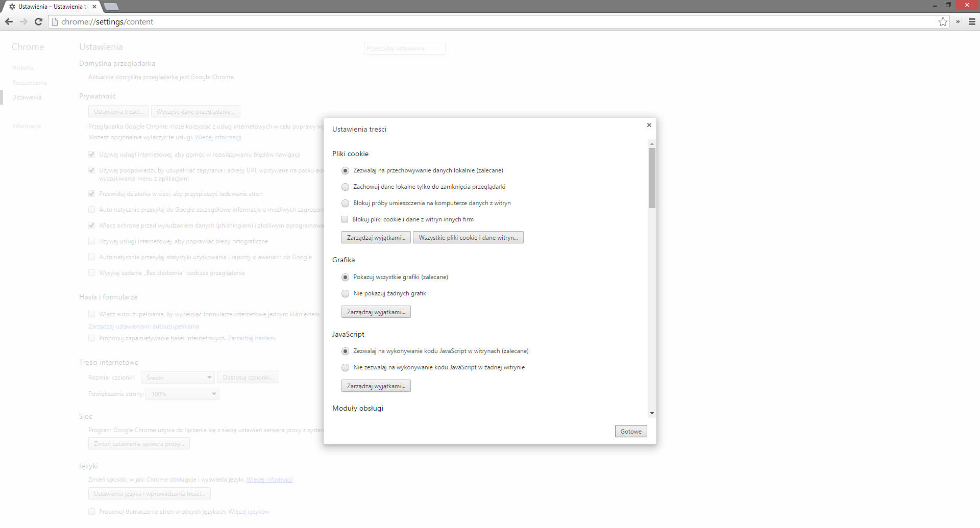Open 'Wszystkie pliki cookie i dane witryn...'
Screen dimensions: 980x528
468,238
